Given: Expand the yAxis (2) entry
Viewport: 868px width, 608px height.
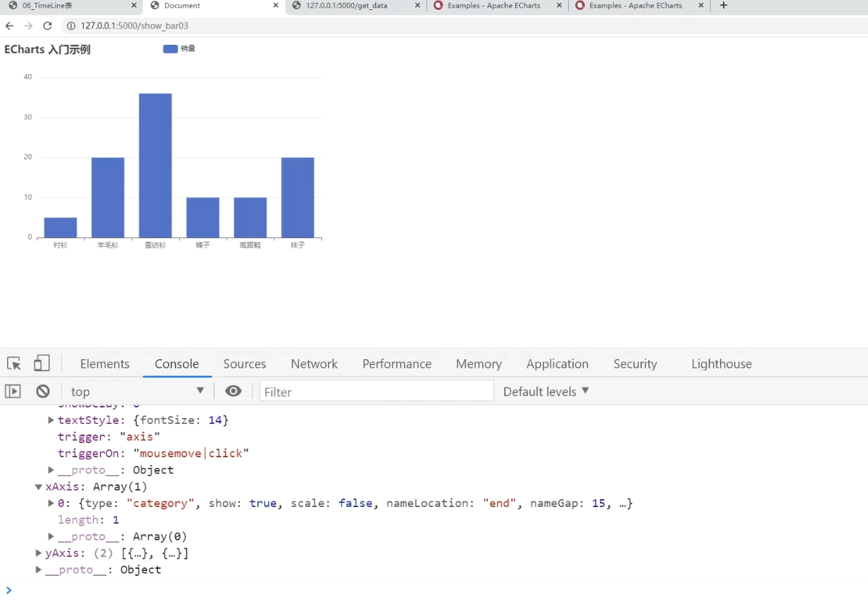Looking at the screenshot, I should [x=38, y=553].
